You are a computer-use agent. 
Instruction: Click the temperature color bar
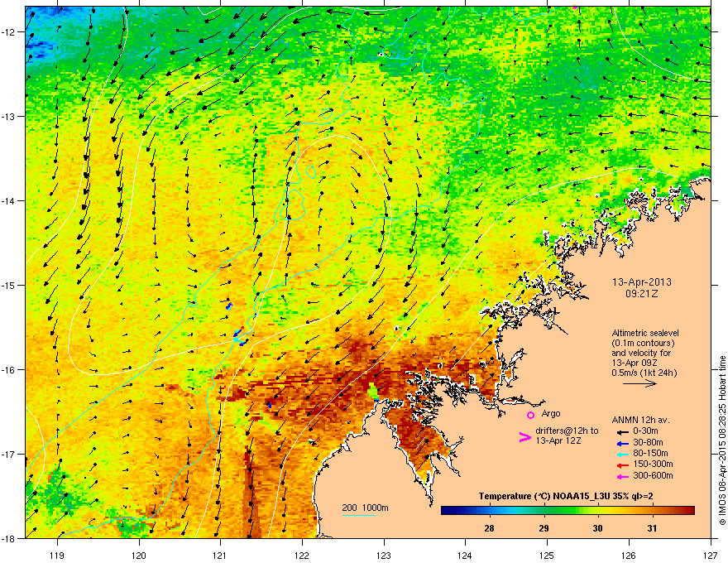568,511
